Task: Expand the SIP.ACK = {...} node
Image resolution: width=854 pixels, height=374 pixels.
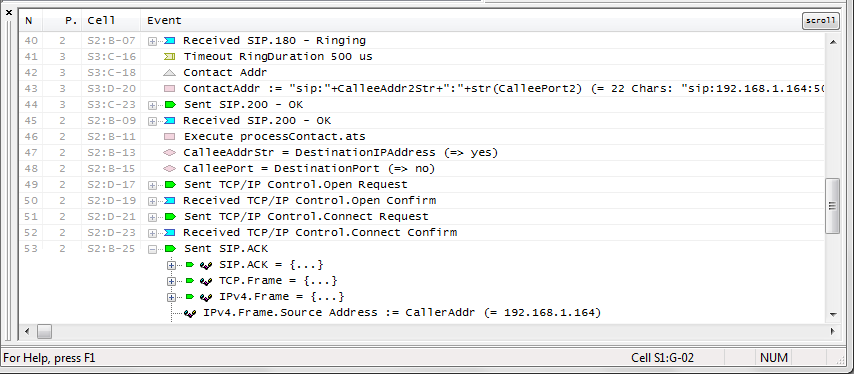Action: point(171,265)
